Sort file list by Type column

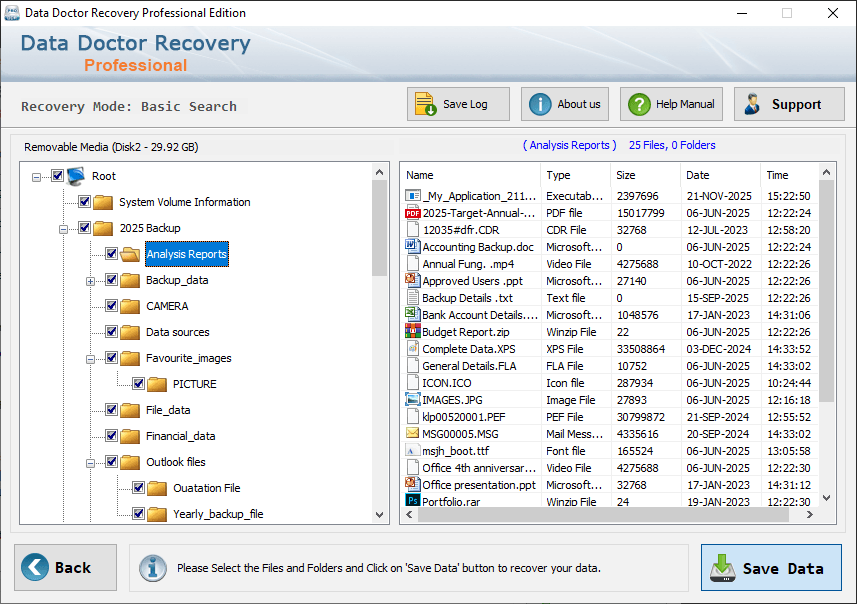(576, 175)
